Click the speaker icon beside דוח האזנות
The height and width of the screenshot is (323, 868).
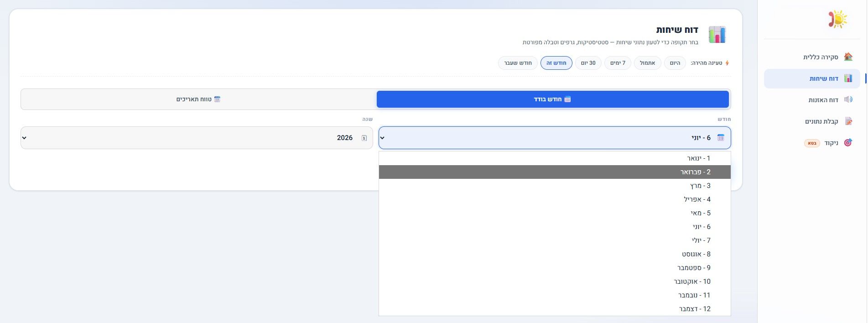pos(848,99)
